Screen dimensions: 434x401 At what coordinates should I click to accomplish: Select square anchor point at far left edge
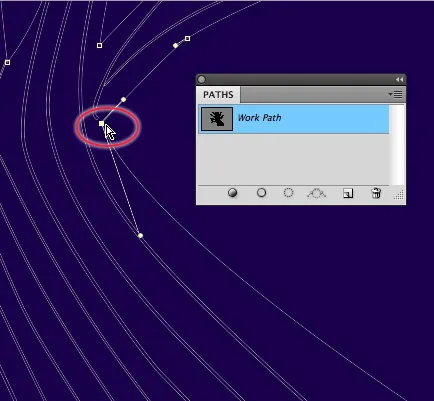tap(7, 62)
